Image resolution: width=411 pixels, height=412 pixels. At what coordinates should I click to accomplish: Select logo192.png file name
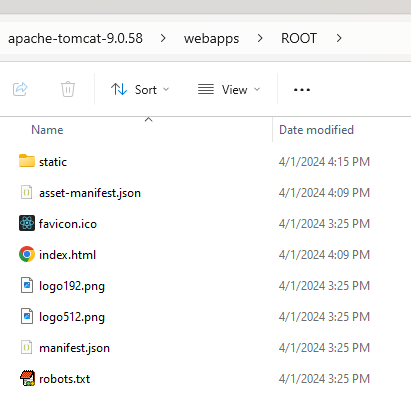[72, 286]
